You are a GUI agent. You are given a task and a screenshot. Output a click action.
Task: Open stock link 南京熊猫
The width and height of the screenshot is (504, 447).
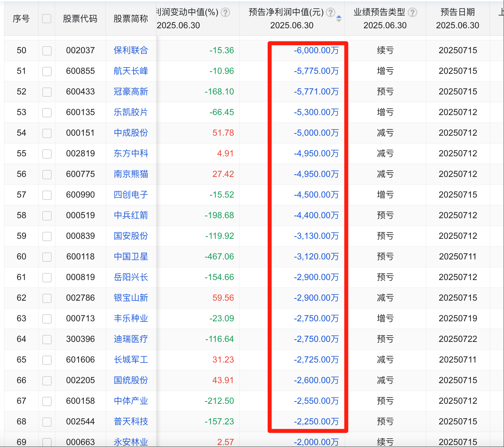(x=131, y=174)
